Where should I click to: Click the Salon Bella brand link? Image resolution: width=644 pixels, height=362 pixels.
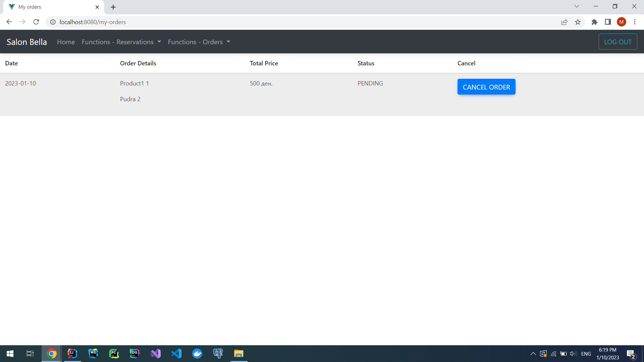point(27,42)
